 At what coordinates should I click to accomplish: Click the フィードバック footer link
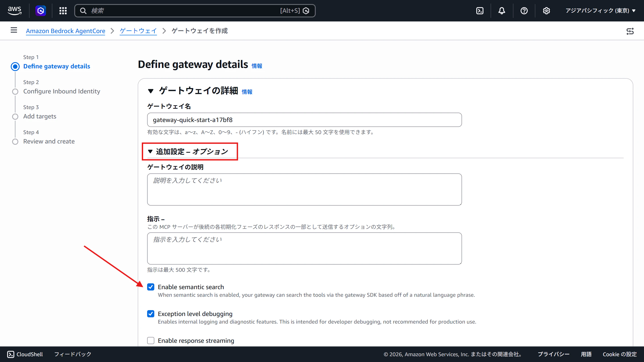click(x=73, y=354)
